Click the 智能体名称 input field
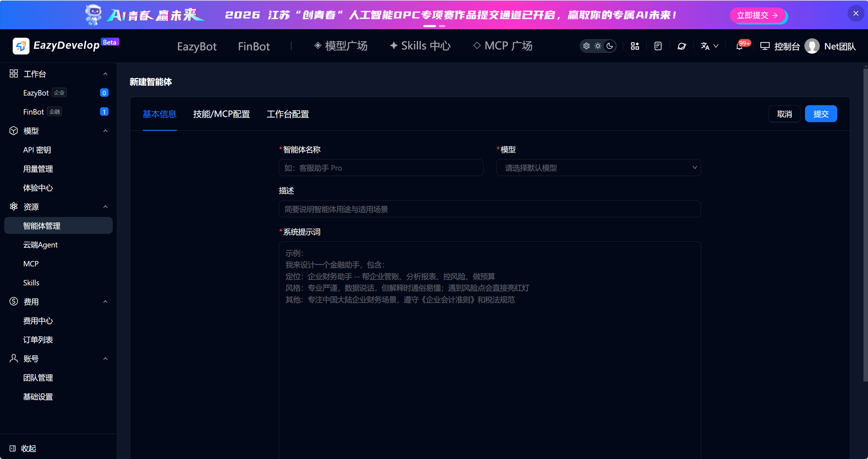 pyautogui.click(x=381, y=167)
